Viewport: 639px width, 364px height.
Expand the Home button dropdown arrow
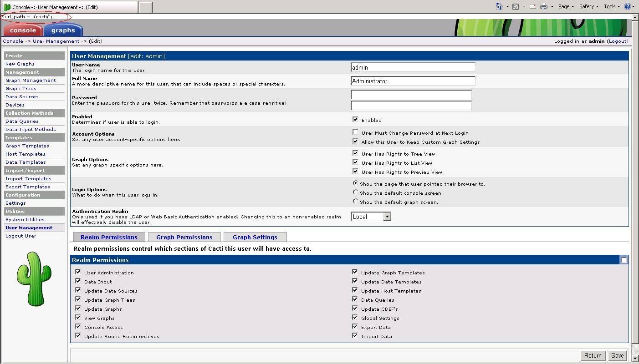507,6
